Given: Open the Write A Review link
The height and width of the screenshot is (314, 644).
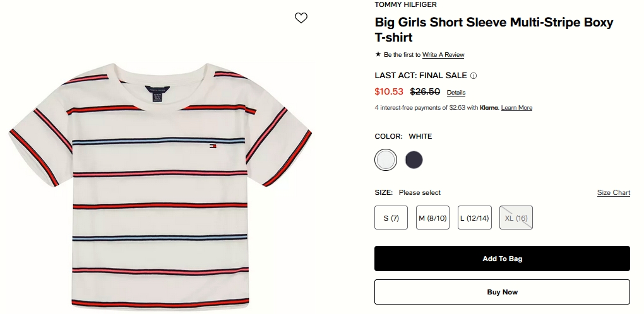Looking at the screenshot, I should point(443,55).
